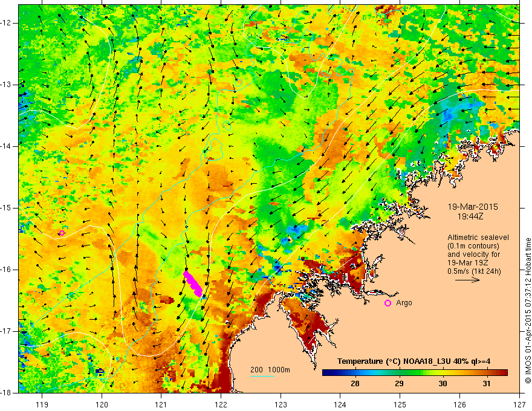Click latitude label -17
This screenshot has width=532, height=411.
(x=7, y=331)
